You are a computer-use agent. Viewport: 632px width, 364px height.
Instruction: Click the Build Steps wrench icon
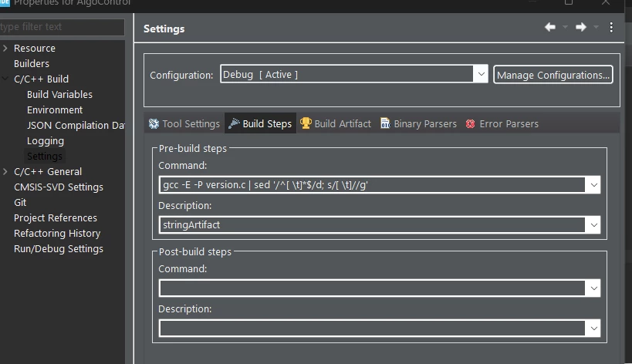(234, 123)
